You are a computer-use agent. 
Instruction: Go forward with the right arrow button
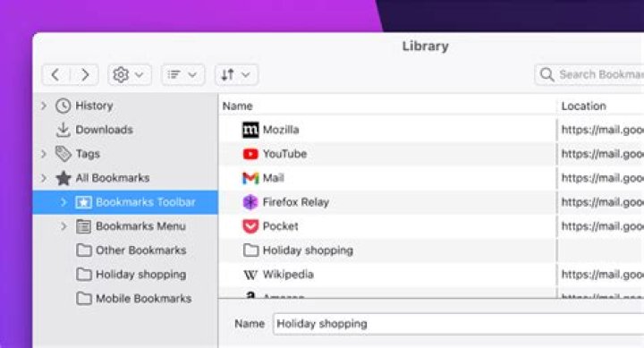[x=85, y=75]
